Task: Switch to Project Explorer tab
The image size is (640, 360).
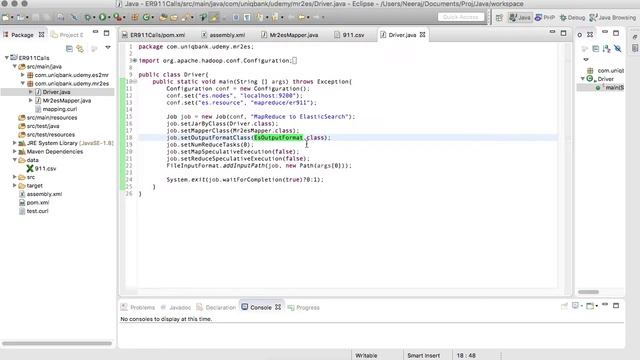Action: pyautogui.click(x=67, y=35)
